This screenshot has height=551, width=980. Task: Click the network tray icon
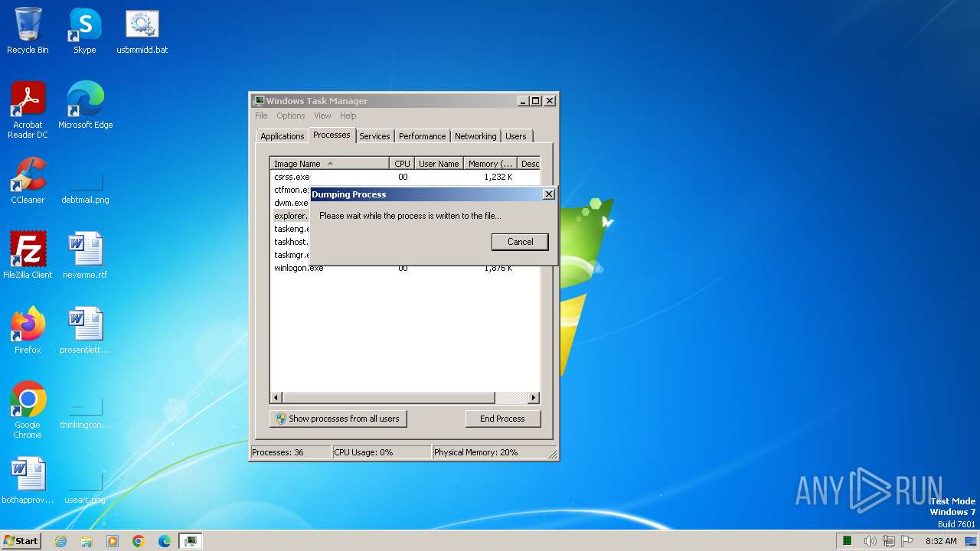889,541
